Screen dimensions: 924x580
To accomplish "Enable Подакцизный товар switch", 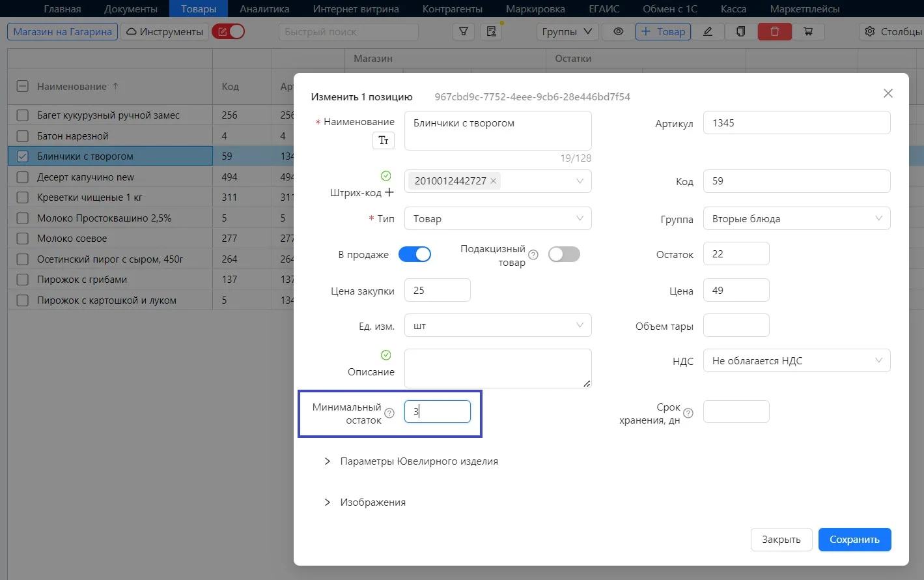I will pos(564,254).
